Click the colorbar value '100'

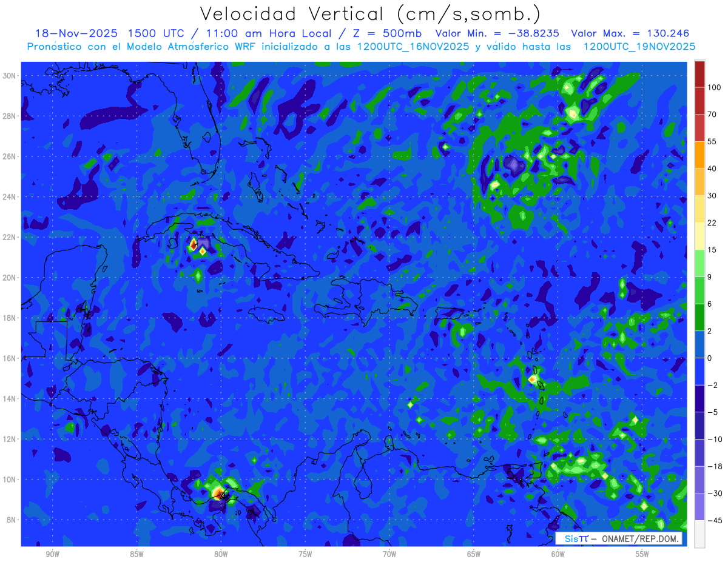714,87
